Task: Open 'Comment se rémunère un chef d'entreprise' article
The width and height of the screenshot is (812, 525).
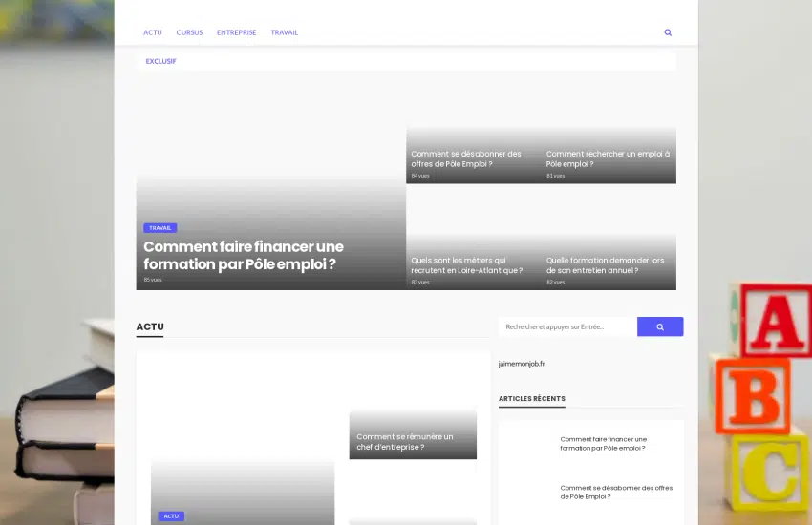Action: 405,441
